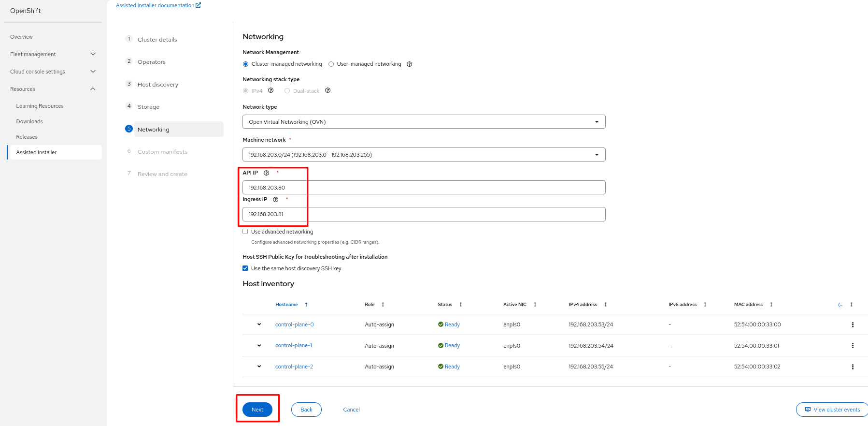Expand control-plane-2 row details
This screenshot has width=868, height=426.
[x=259, y=367]
